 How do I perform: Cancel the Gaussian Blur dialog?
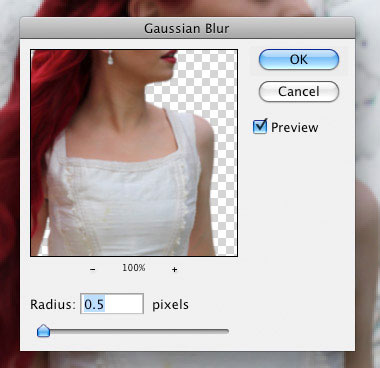[x=299, y=91]
